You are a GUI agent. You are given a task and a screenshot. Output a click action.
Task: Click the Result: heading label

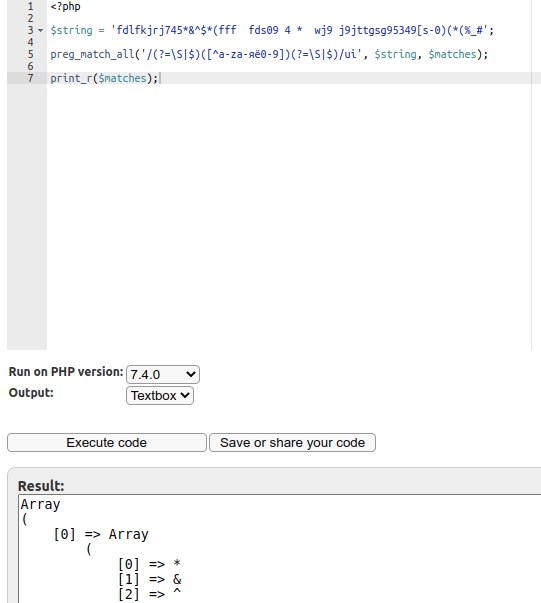click(41, 486)
